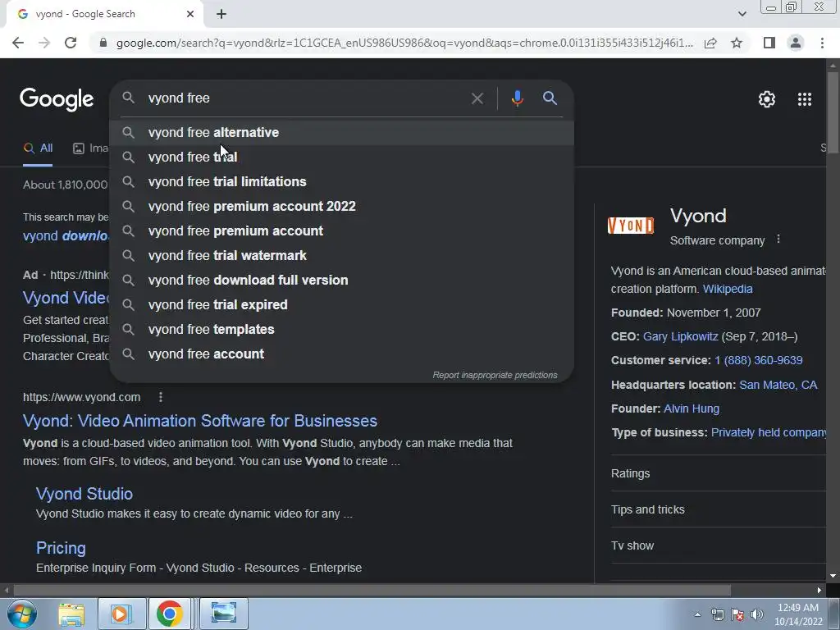Image resolution: width=840 pixels, height=630 pixels.
Task: Click in the search input field
Action: [305, 98]
